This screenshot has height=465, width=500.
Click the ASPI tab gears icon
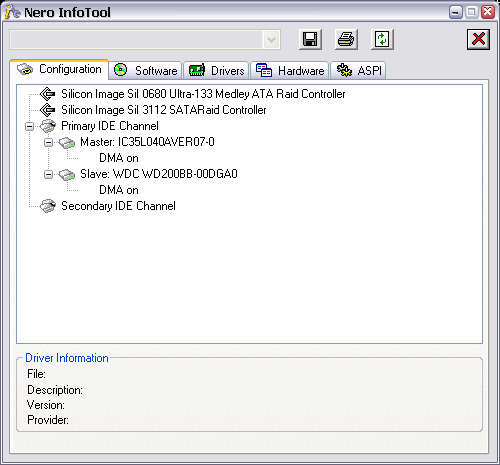[344, 70]
